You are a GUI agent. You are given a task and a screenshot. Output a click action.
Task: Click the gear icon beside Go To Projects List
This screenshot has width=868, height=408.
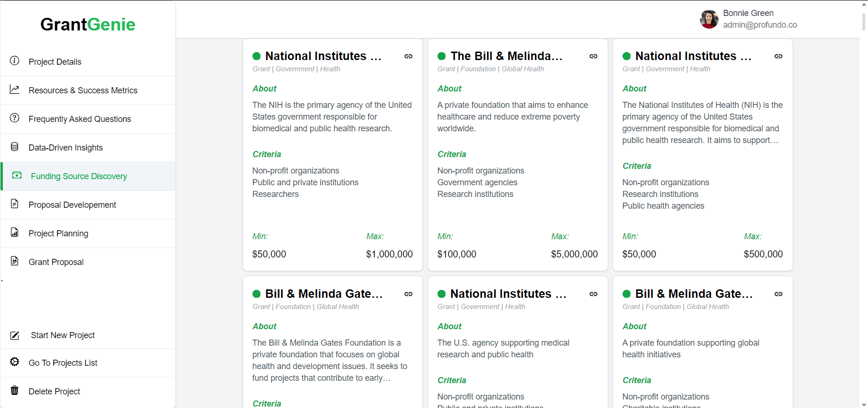15,362
